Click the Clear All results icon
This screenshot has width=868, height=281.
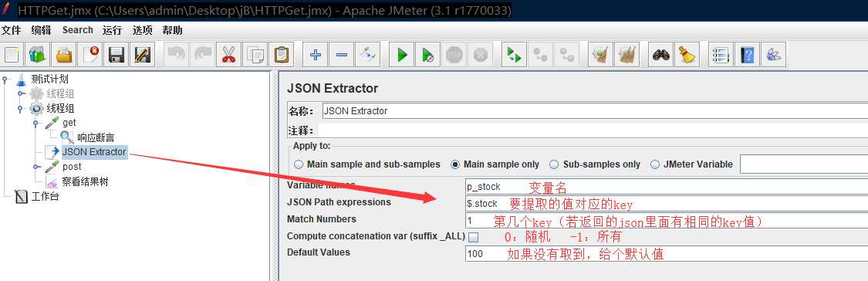coord(627,54)
